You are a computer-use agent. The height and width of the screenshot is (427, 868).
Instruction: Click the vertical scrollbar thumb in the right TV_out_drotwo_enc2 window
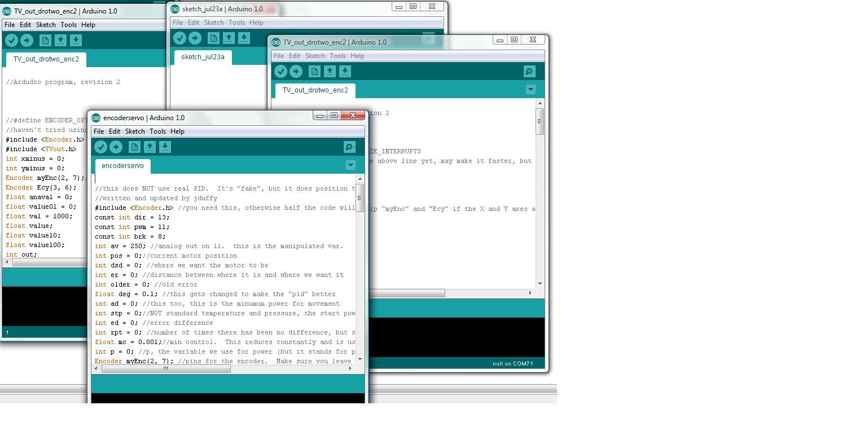click(x=540, y=121)
